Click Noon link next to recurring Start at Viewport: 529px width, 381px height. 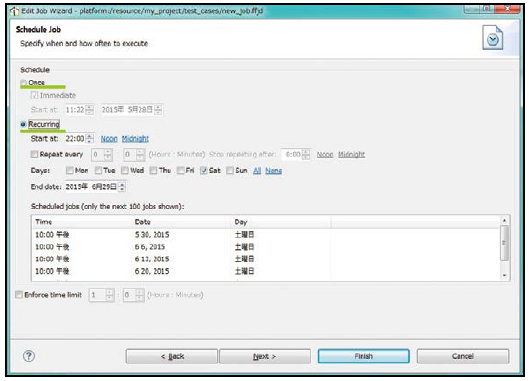[109, 139]
